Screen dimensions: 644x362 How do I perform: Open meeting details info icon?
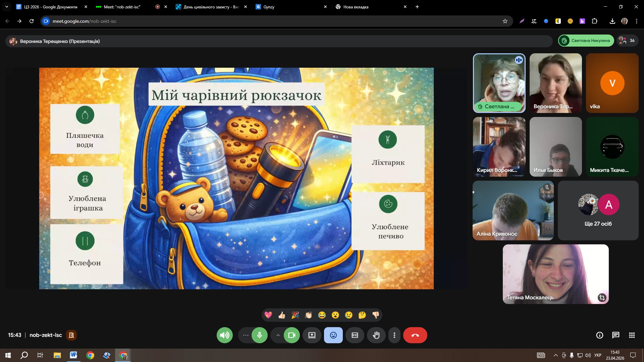click(x=599, y=335)
